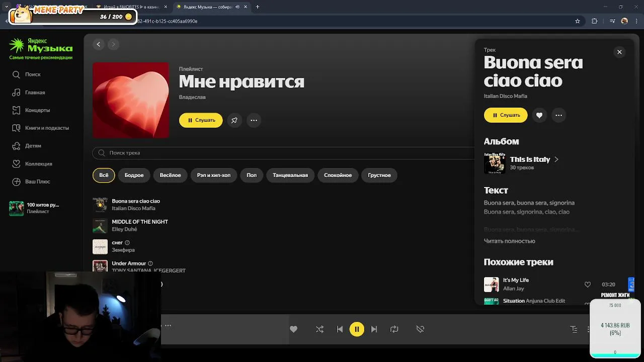Close the Играй в FAVORITES browser tab
The image size is (644, 362).
[x=165, y=7]
